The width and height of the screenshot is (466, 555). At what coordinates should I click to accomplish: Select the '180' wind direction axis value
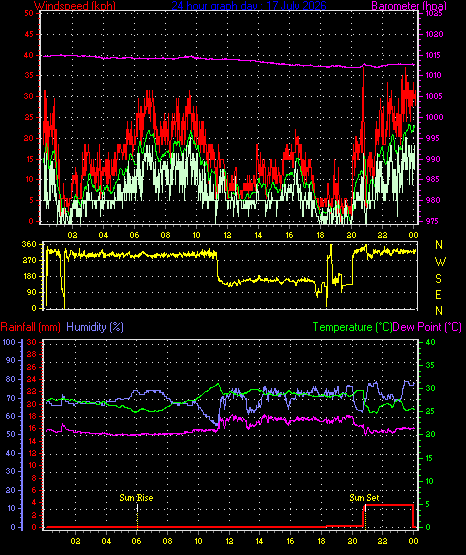[29, 276]
